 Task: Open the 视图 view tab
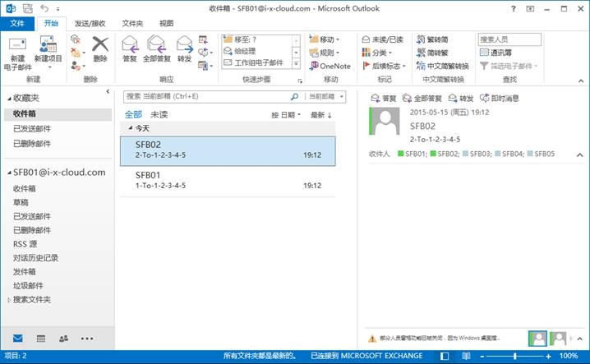click(x=166, y=23)
